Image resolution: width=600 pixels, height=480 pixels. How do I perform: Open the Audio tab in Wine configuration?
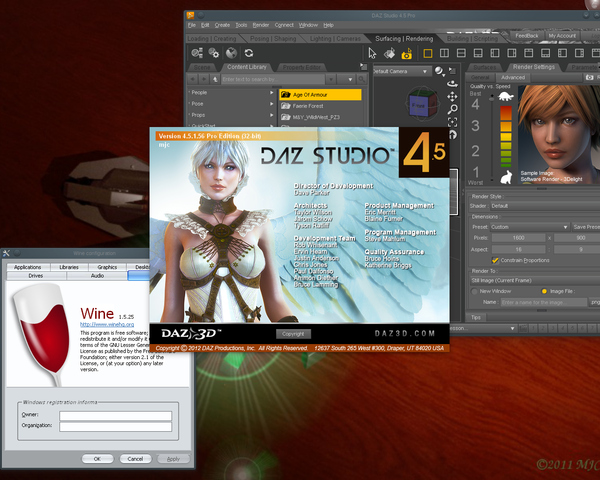click(97, 276)
